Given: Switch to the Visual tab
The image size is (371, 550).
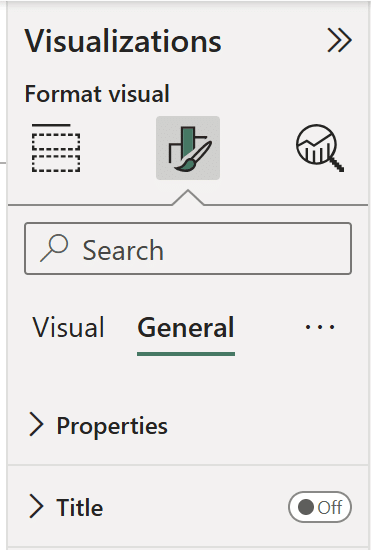Looking at the screenshot, I should pos(68,327).
